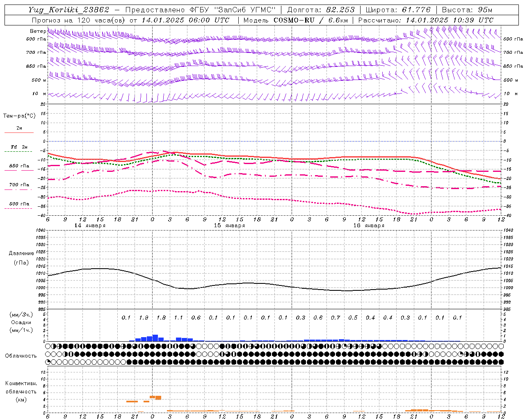Click the precipitation value '0.7'
This screenshot has height=420, width=525.
pos(336,317)
